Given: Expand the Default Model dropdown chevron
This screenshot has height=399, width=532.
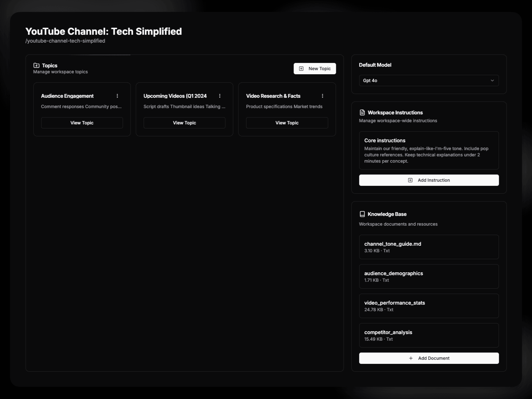Looking at the screenshot, I should click(x=492, y=81).
